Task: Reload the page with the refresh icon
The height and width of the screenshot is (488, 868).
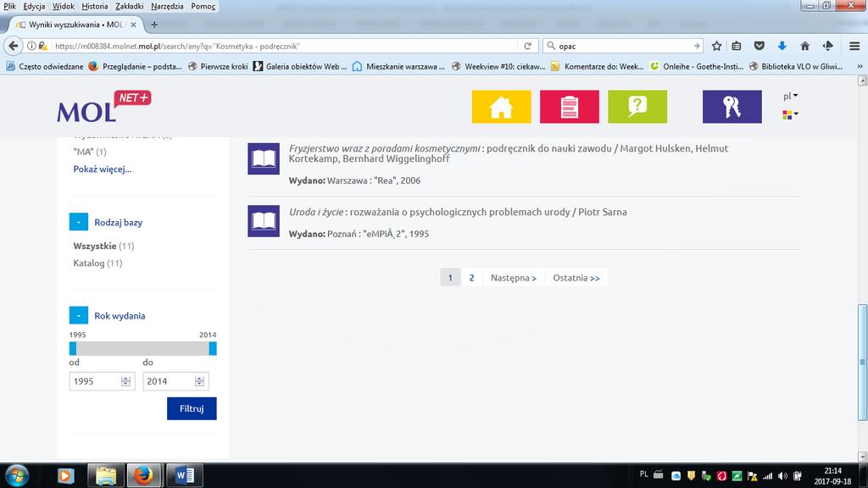Action: pyautogui.click(x=527, y=46)
